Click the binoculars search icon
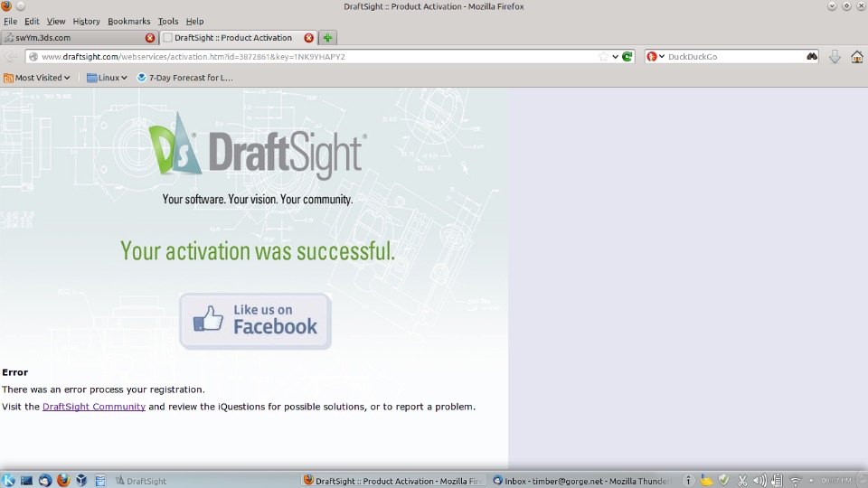This screenshot has width=868, height=488. point(812,56)
